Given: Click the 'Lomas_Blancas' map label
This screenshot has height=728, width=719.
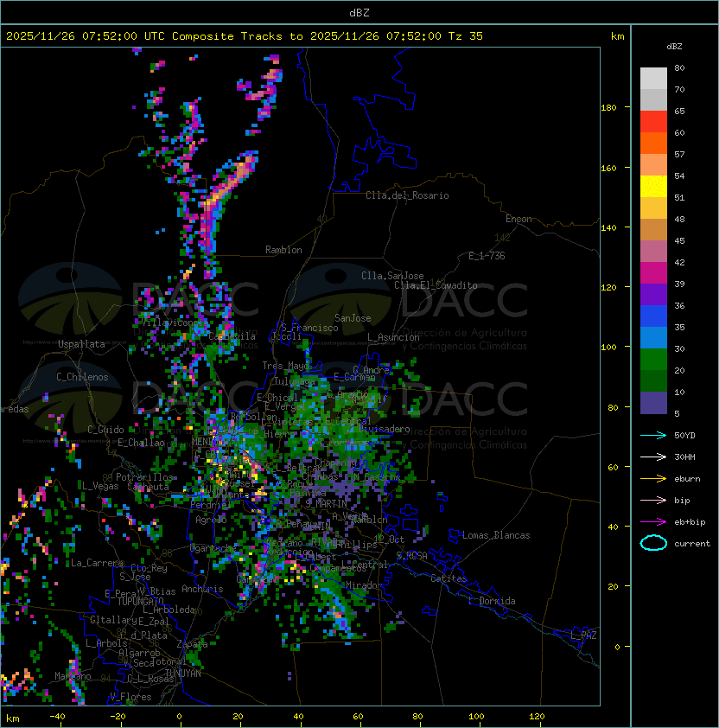Looking at the screenshot, I should (496, 535).
